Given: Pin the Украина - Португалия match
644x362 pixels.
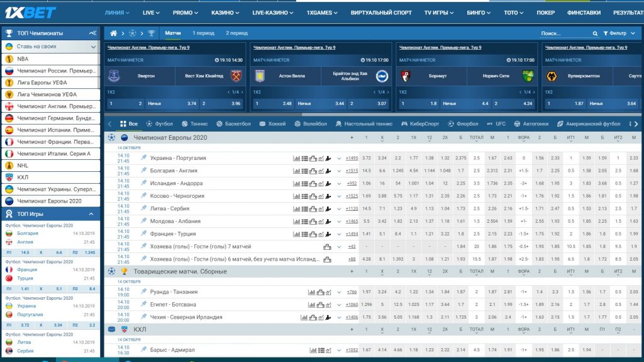Looking at the screenshot, I should 144,157.
